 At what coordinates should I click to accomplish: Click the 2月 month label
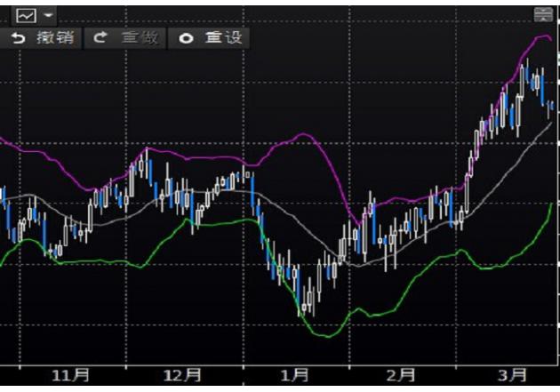[x=401, y=376]
